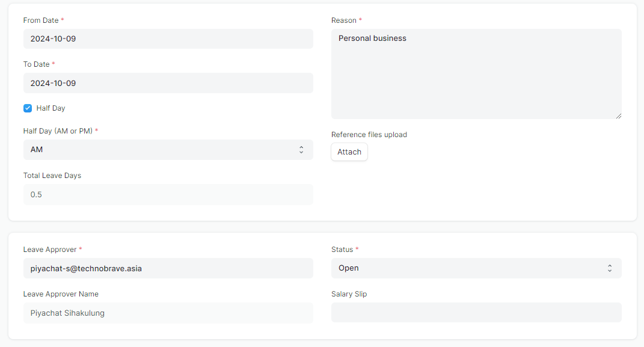Open the Half Day AM or PM dropdown

pyautogui.click(x=168, y=150)
